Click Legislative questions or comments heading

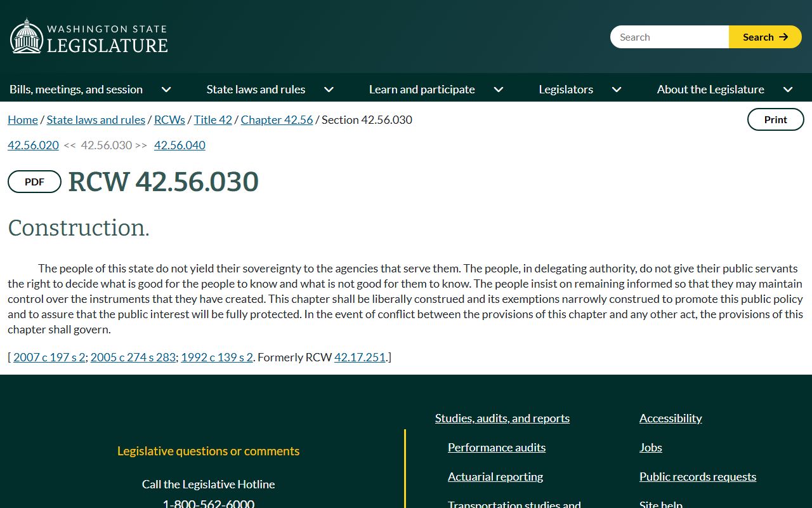click(x=208, y=451)
